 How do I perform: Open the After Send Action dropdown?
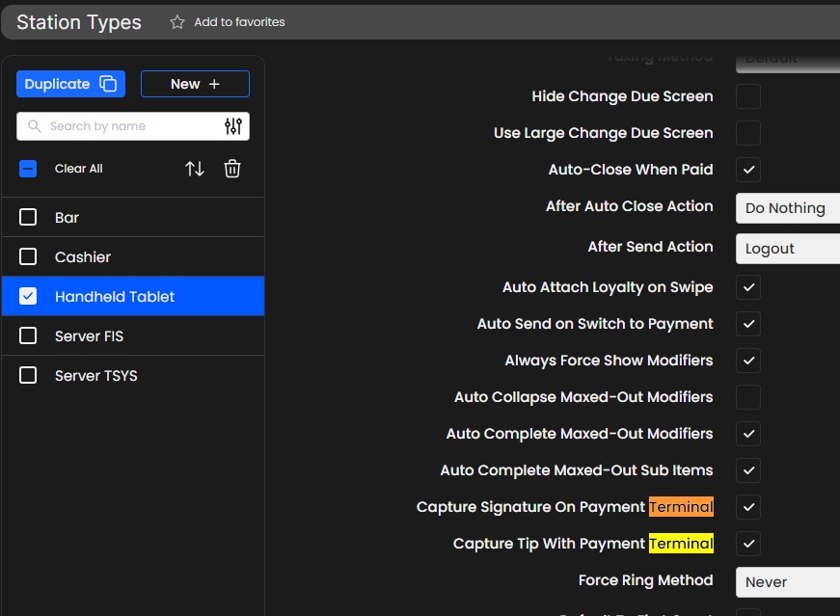click(x=787, y=249)
